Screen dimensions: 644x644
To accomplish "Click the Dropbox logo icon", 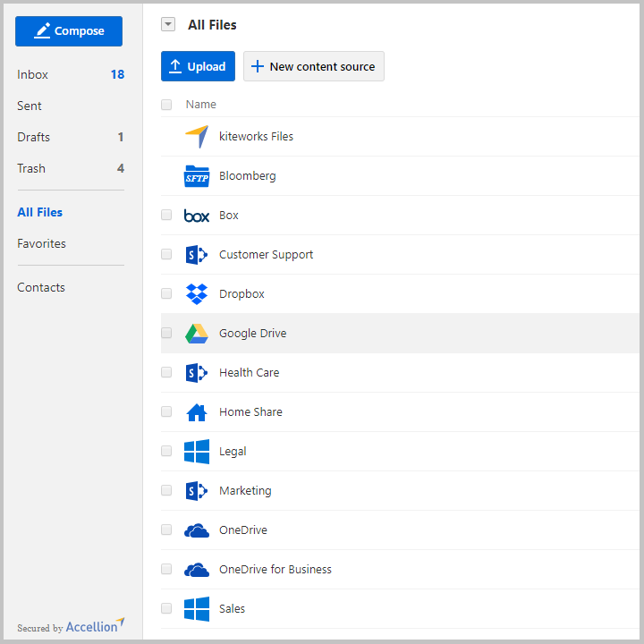I will 197,294.
